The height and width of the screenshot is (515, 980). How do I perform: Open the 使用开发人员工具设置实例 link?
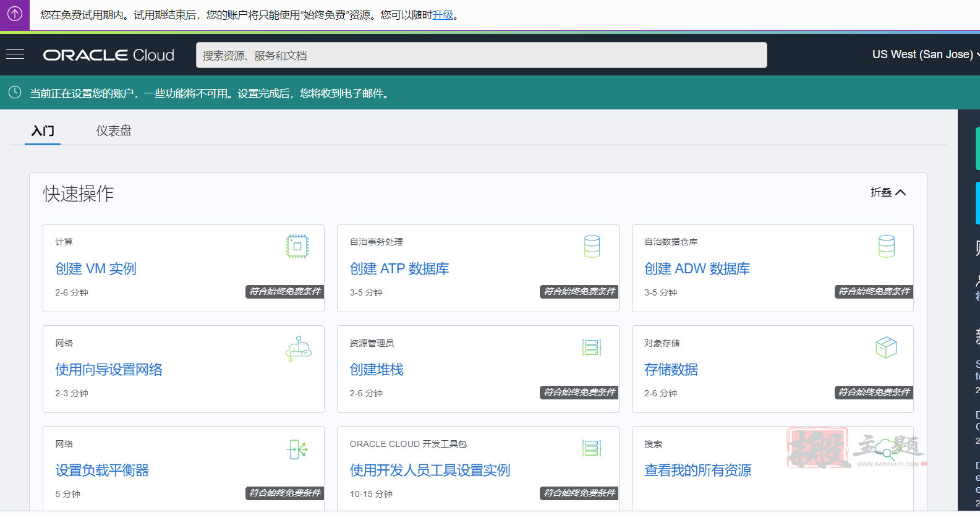click(x=430, y=470)
